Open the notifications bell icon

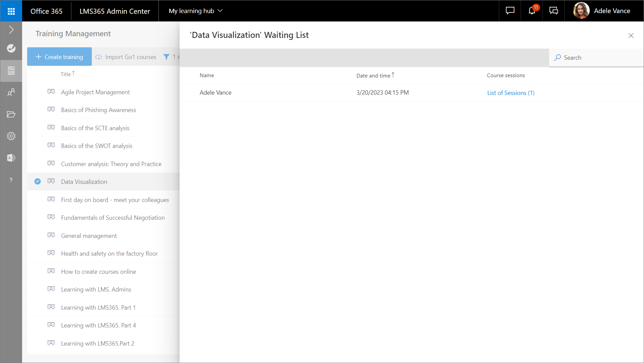point(532,11)
